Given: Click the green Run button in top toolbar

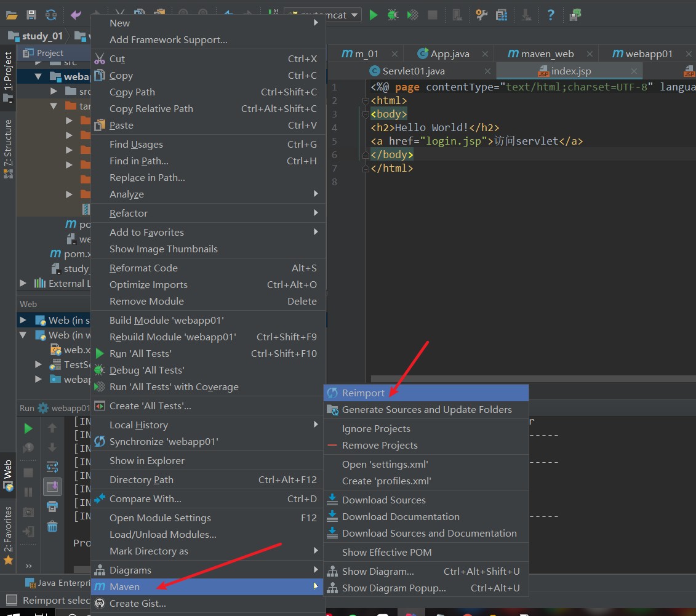Looking at the screenshot, I should 374,15.
